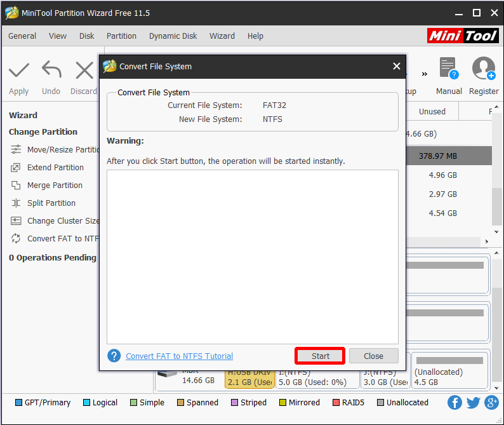Select the I: NTFS 5.0 GB partition block

point(317,379)
